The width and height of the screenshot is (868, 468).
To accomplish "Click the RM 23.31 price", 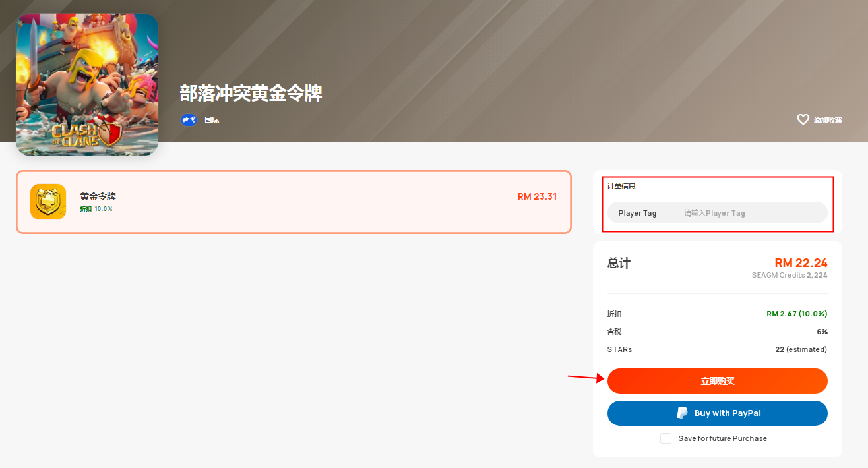I will 537,196.
